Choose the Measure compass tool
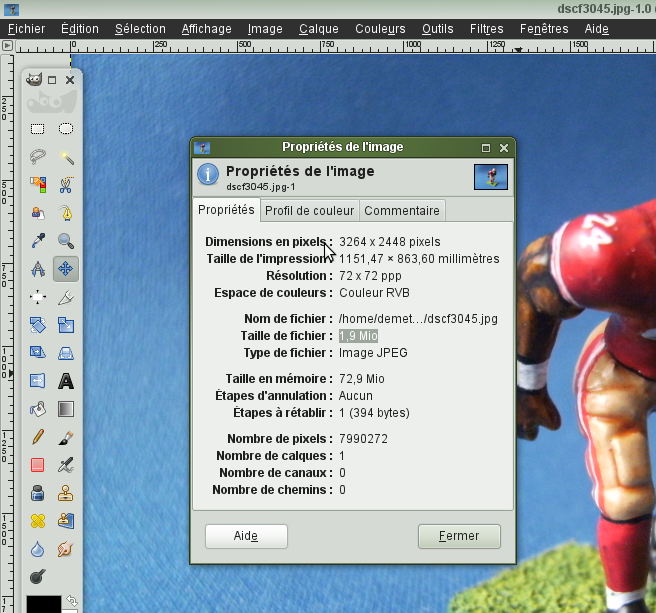656x613 pixels. click(38, 269)
